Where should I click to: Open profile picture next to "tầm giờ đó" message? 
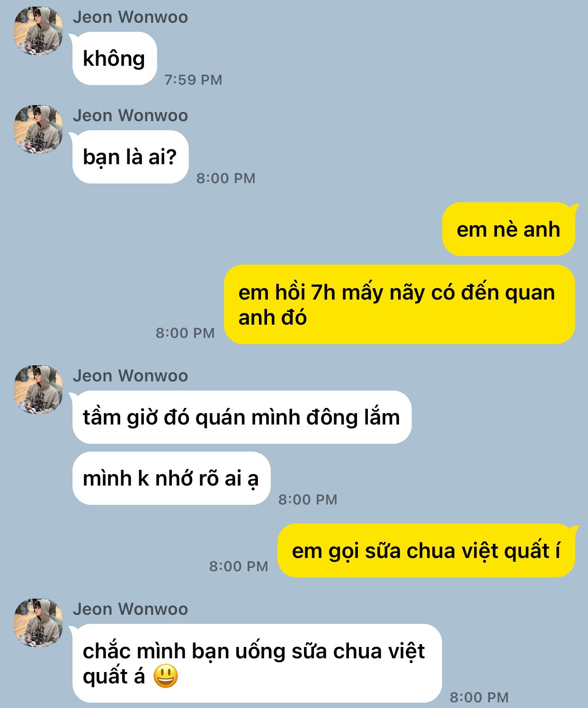coord(38,389)
